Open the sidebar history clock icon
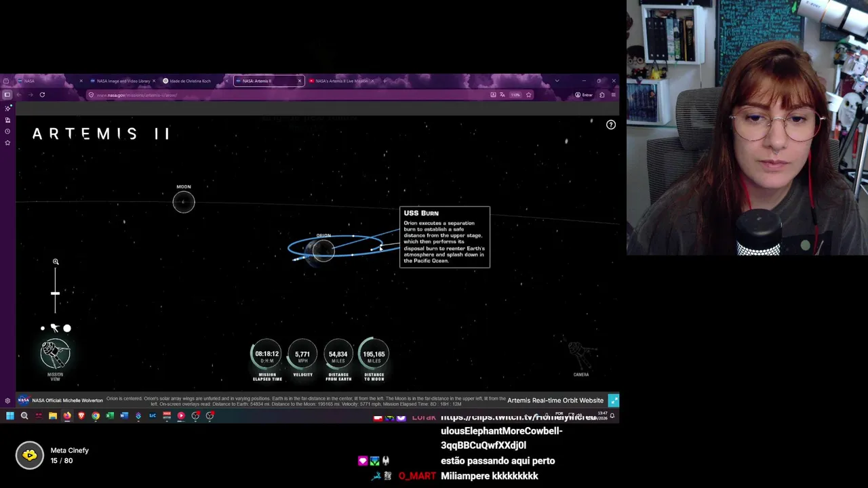The height and width of the screenshot is (488, 868). 7,131
